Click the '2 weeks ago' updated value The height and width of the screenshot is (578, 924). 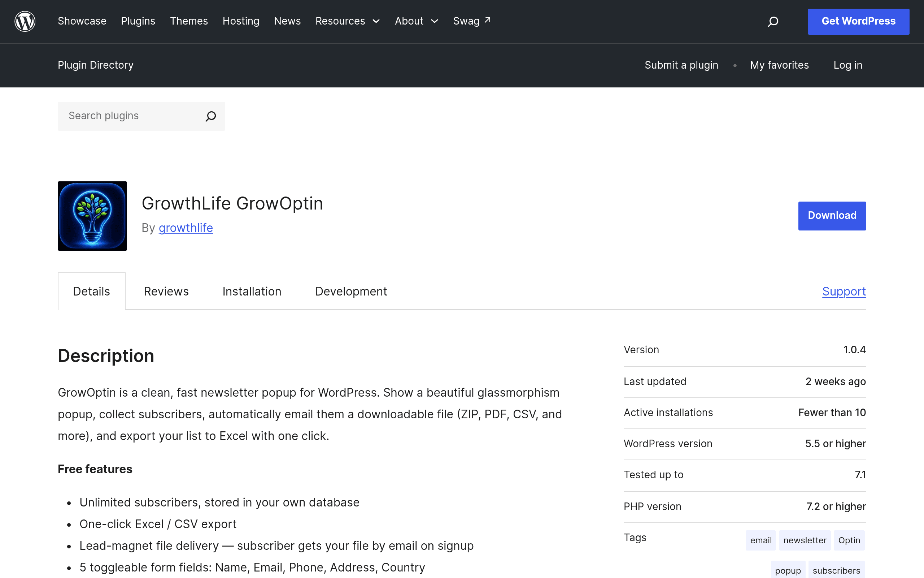coord(836,381)
